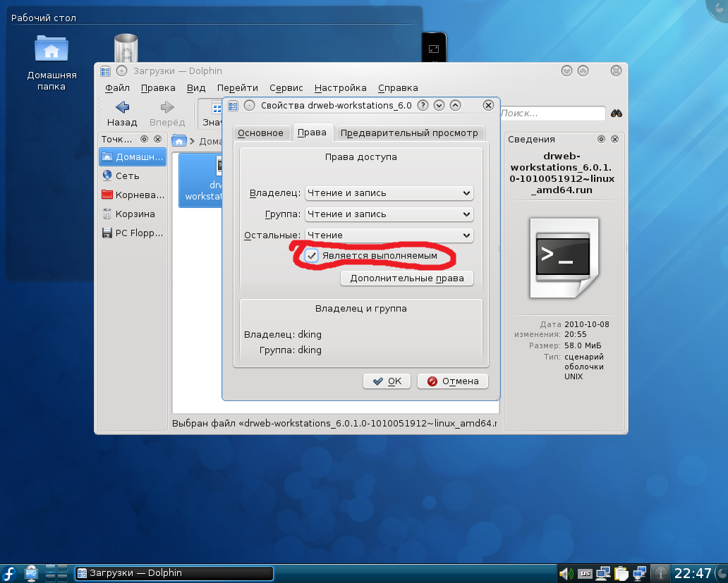
Task: Switch to Предварительный просмотр tab
Action: click(409, 133)
